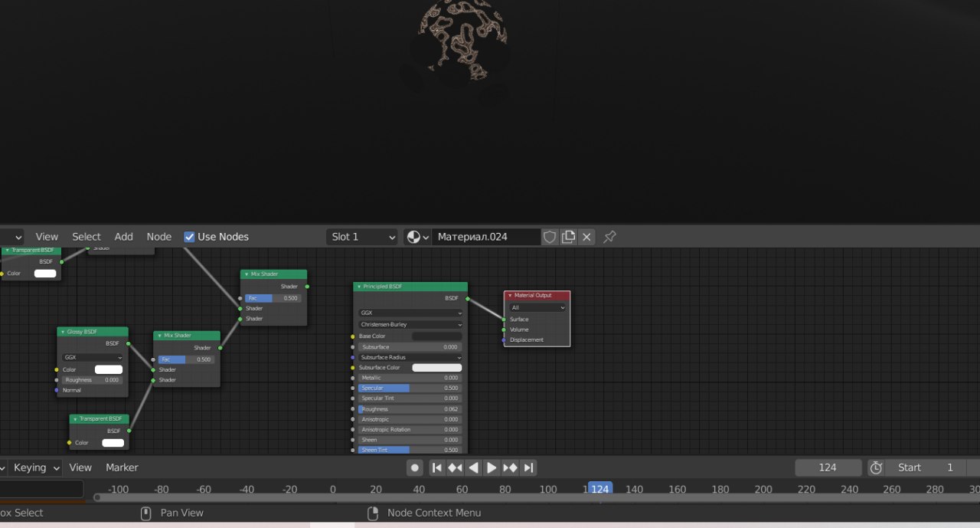Open the Node menu
This screenshot has width=980, height=528.
click(x=159, y=237)
